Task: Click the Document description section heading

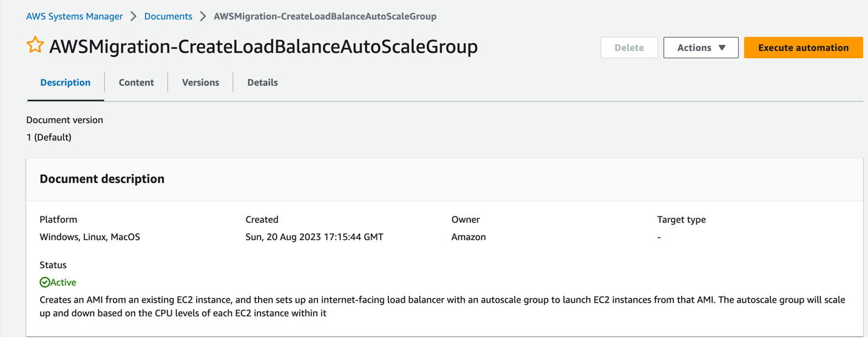Action: pos(102,179)
